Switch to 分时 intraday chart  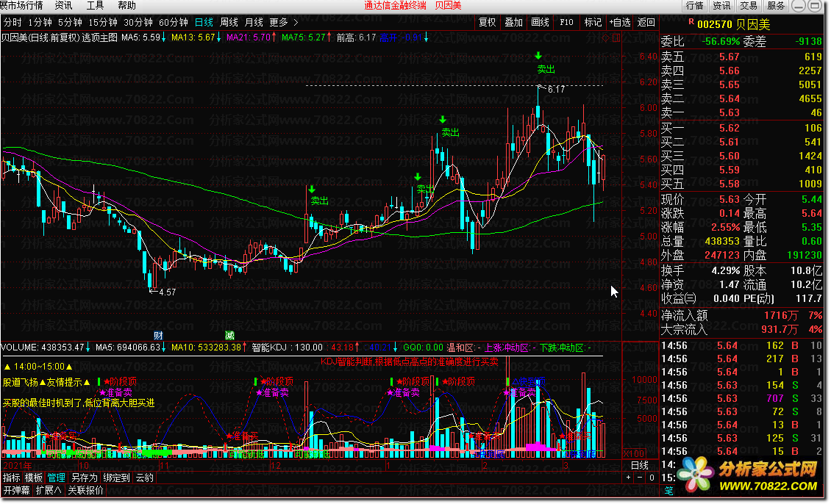click(13, 23)
